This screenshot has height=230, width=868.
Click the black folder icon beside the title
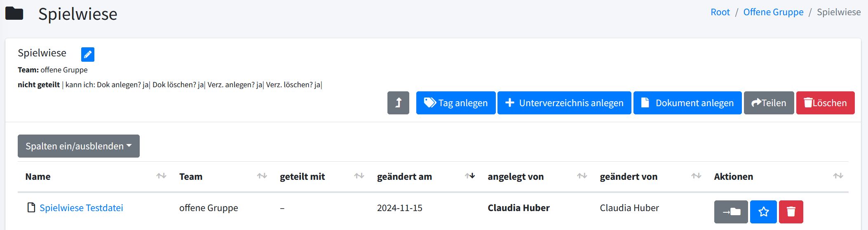click(14, 14)
